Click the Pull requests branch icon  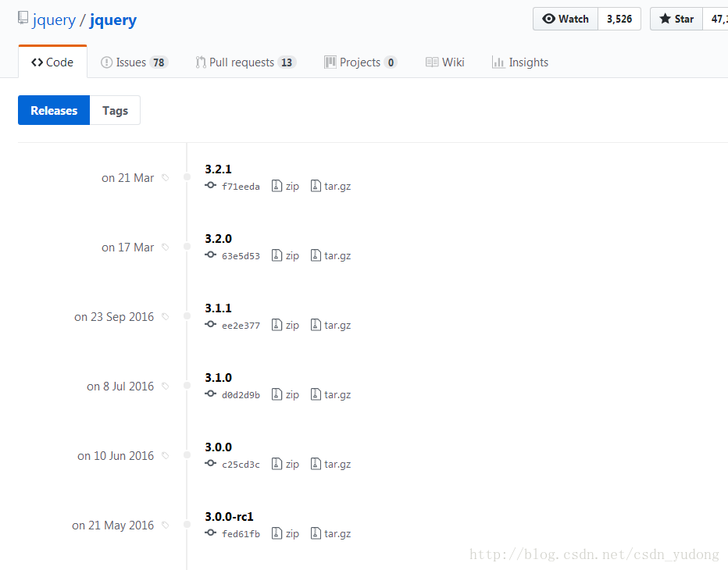coord(201,62)
